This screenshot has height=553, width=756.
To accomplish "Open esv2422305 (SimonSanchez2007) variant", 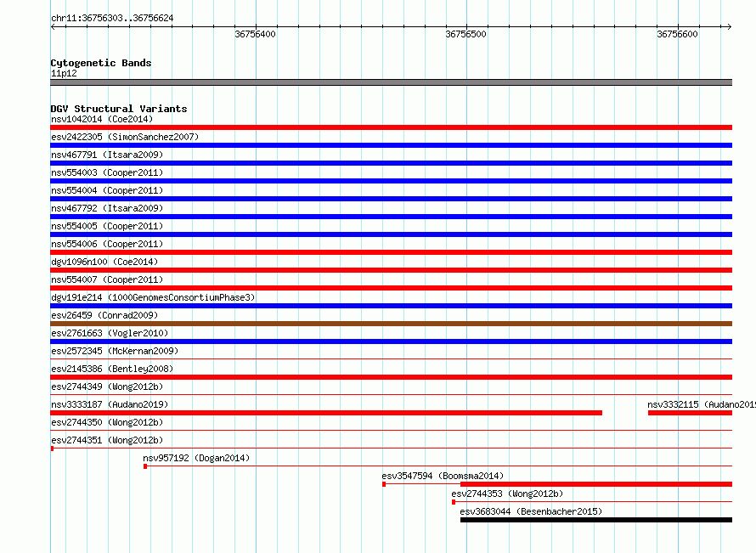I will 125,137.
